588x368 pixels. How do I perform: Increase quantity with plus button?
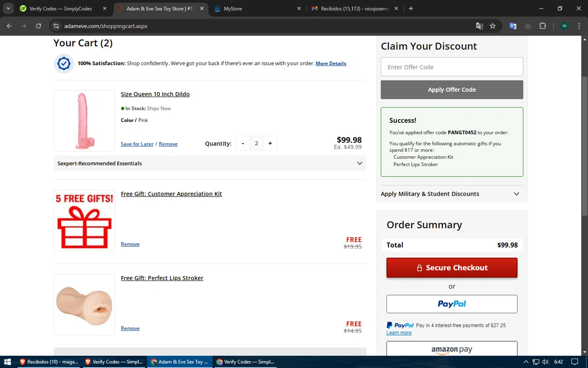pyautogui.click(x=270, y=143)
